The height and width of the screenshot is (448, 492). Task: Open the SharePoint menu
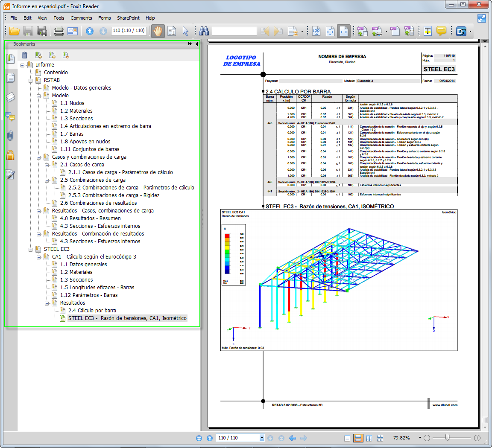coord(128,18)
